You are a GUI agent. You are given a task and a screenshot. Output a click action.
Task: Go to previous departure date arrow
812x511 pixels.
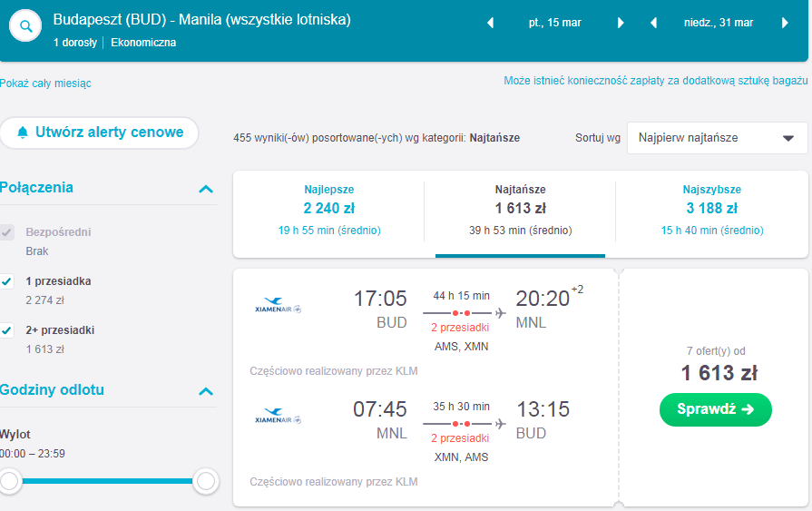click(x=491, y=23)
